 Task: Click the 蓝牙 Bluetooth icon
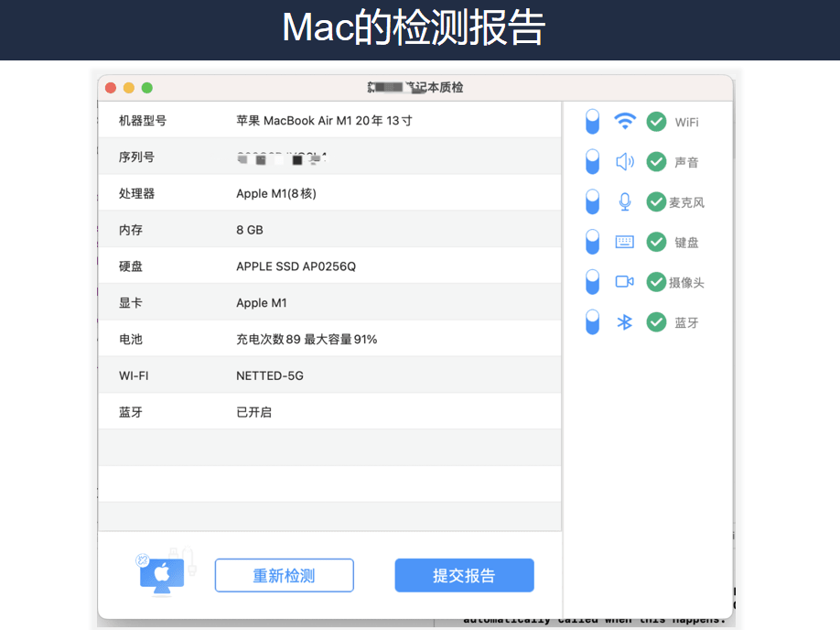tap(624, 322)
